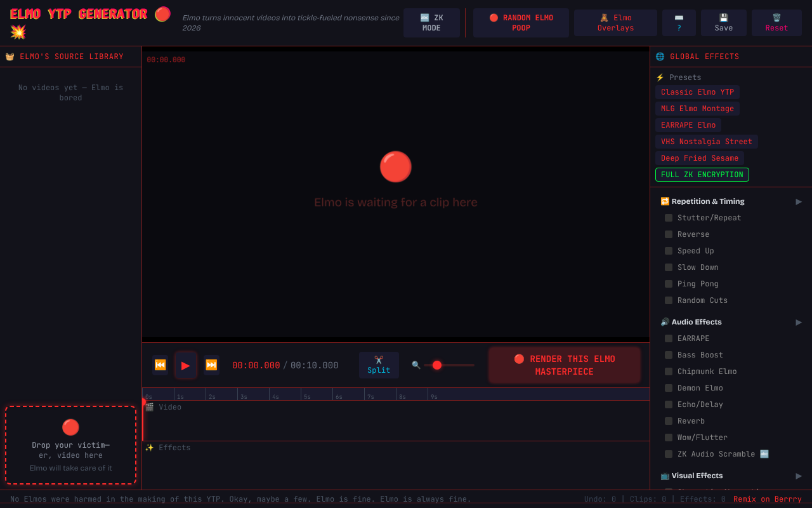This screenshot has height=508, width=812.
Task: Apply the Classic Elmo YTP preset
Action: point(697,92)
